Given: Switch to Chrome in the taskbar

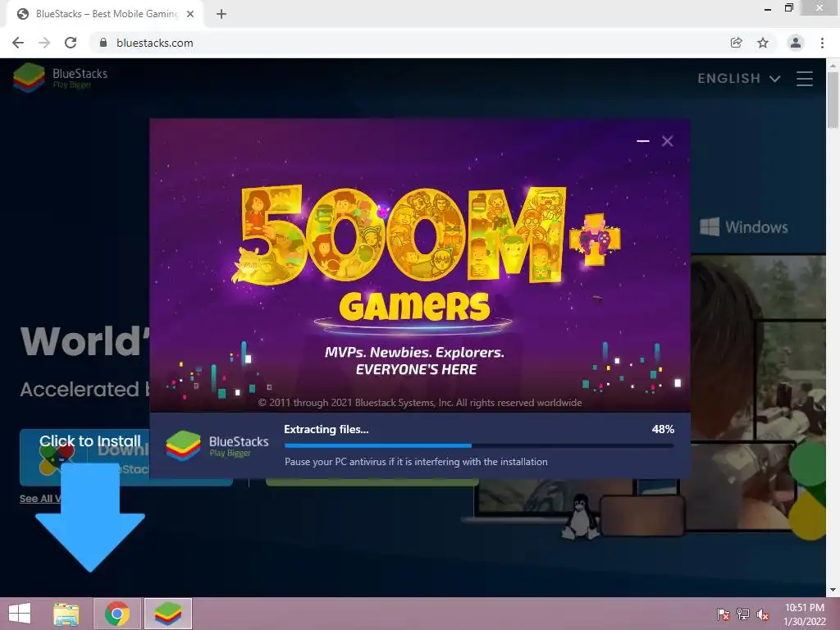Looking at the screenshot, I should click(x=117, y=614).
